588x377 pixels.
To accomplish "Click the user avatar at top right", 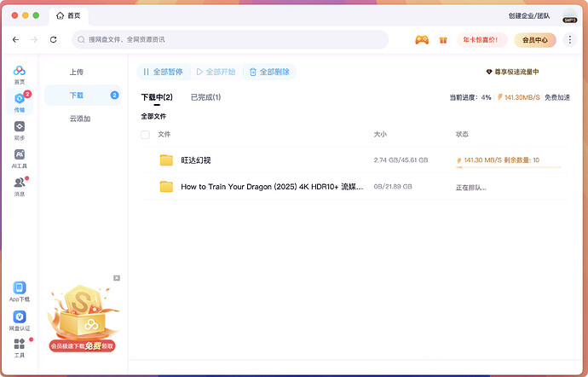I will point(569,15).
